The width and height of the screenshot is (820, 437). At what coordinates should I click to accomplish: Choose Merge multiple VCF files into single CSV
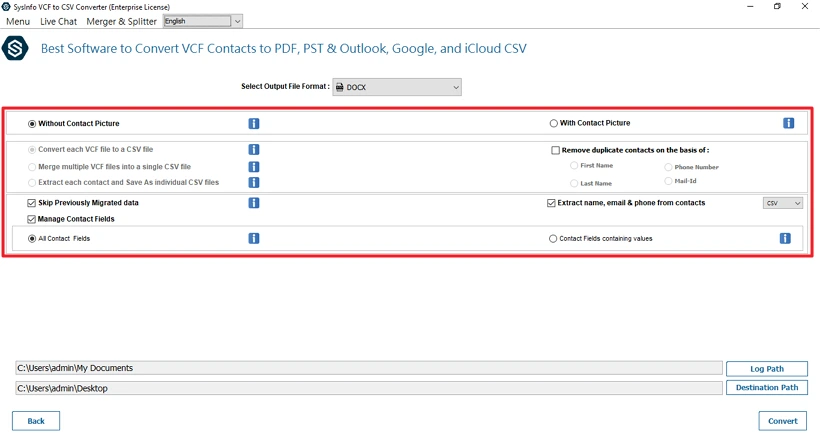(32, 167)
